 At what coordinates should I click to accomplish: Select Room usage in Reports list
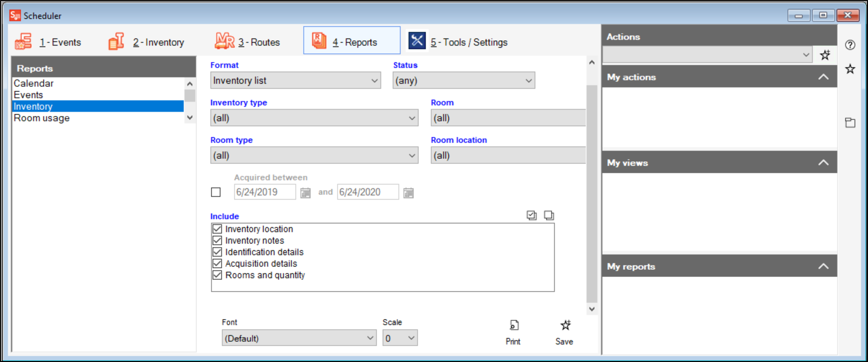42,118
